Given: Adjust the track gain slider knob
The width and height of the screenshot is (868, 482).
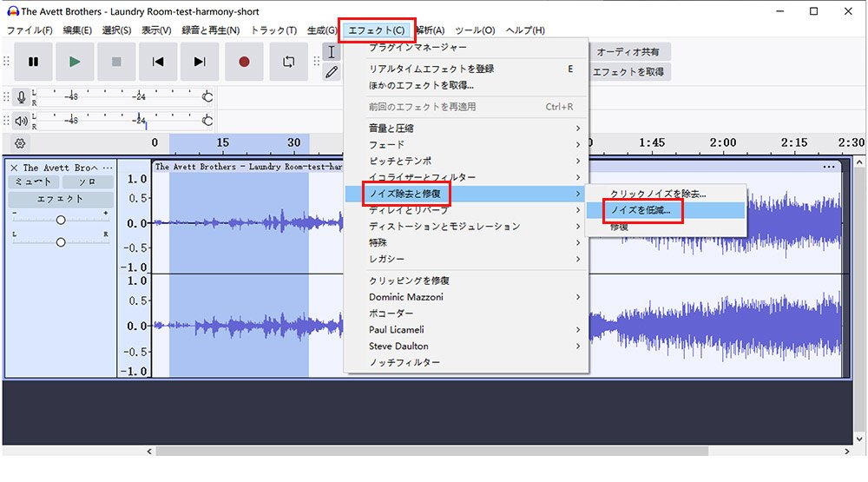Looking at the screenshot, I should 61,220.
